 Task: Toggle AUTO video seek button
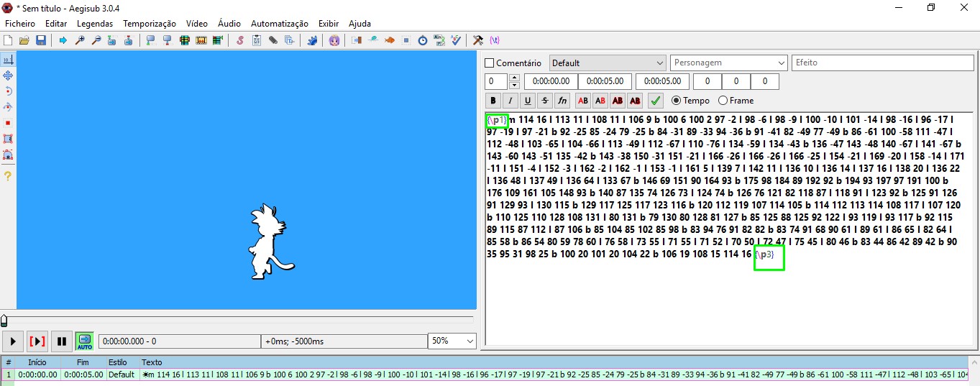click(85, 341)
